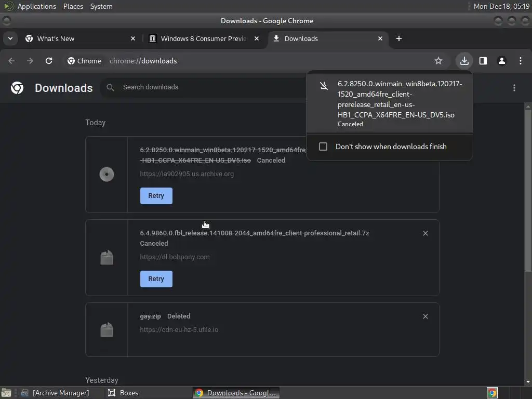Click the browser forward arrow
Screen dimensions: 532x399
click(30, 61)
